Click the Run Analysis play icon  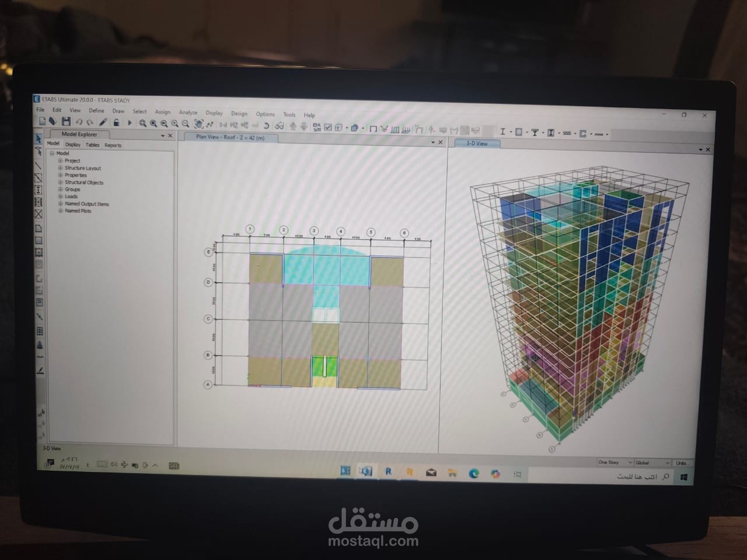coord(130,123)
